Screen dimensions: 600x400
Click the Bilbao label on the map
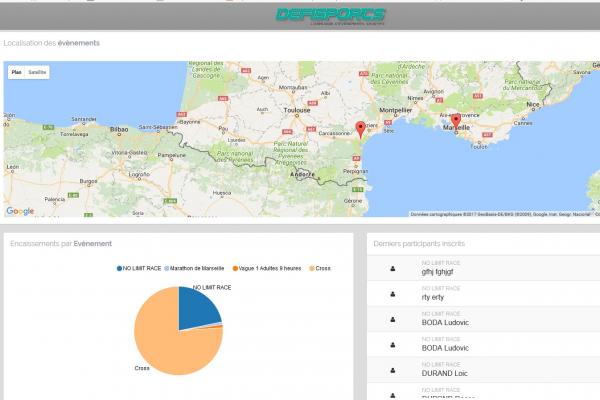click(x=119, y=129)
